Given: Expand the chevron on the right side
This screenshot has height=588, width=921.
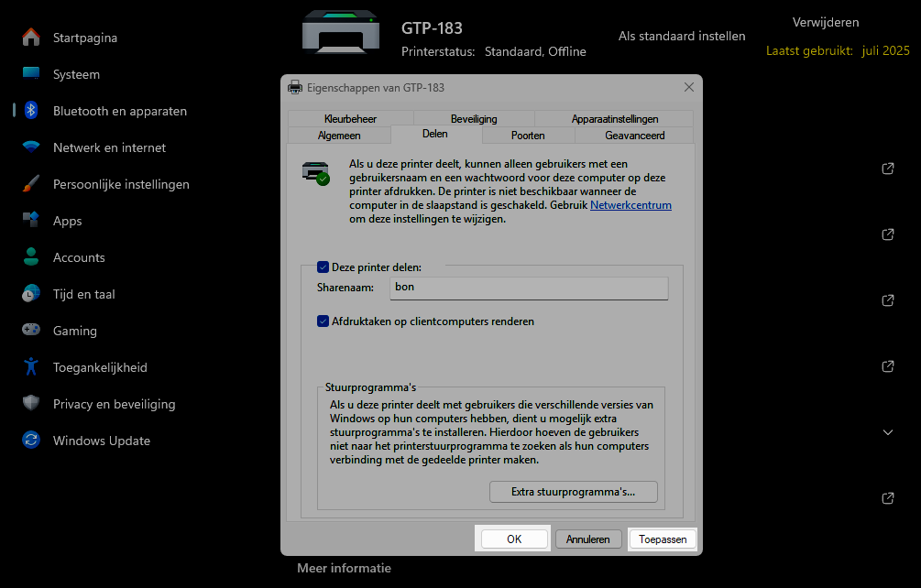Looking at the screenshot, I should point(887,432).
